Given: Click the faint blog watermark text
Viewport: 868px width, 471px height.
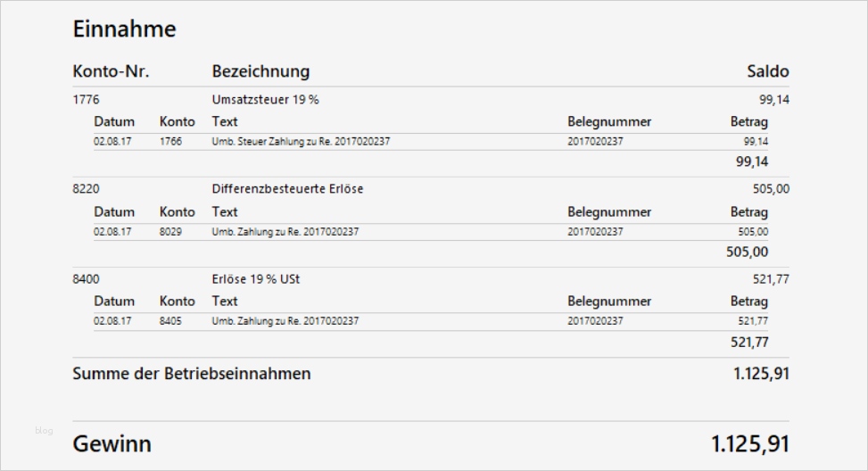Looking at the screenshot, I should (x=44, y=431).
